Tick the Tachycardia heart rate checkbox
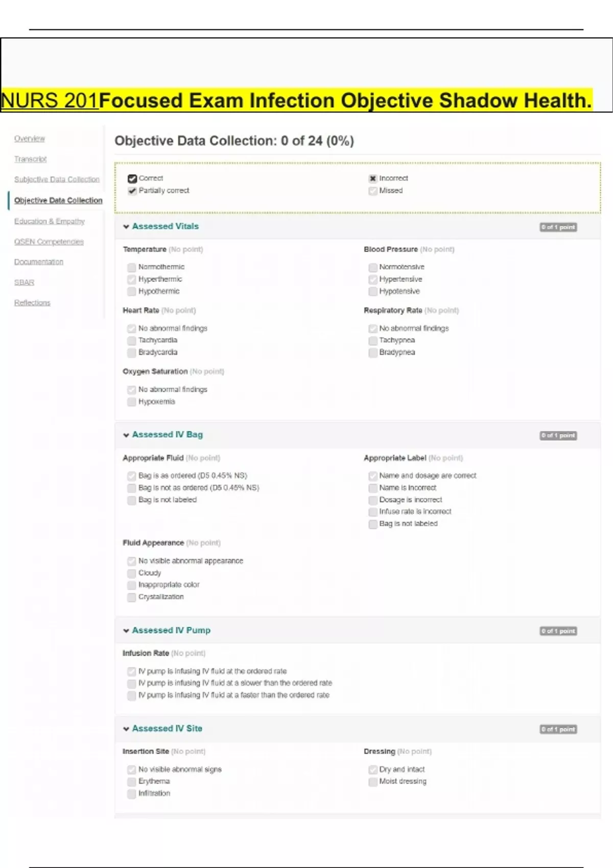The width and height of the screenshot is (613, 868). [x=132, y=341]
